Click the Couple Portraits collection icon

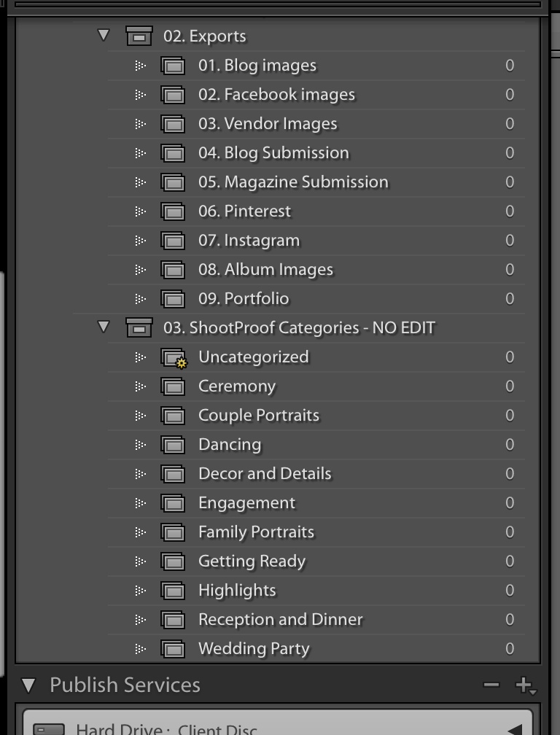coord(173,416)
